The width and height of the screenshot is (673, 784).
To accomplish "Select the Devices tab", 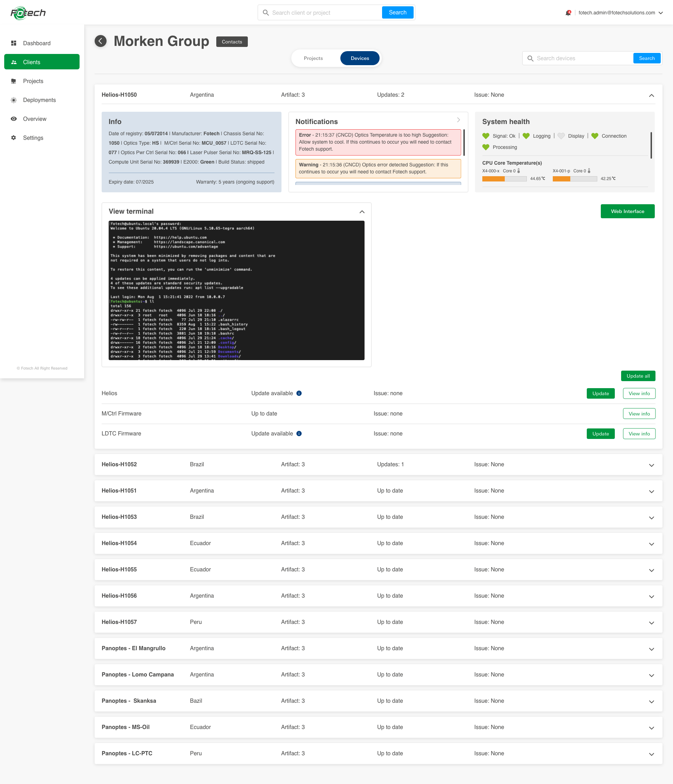I will click(x=360, y=58).
